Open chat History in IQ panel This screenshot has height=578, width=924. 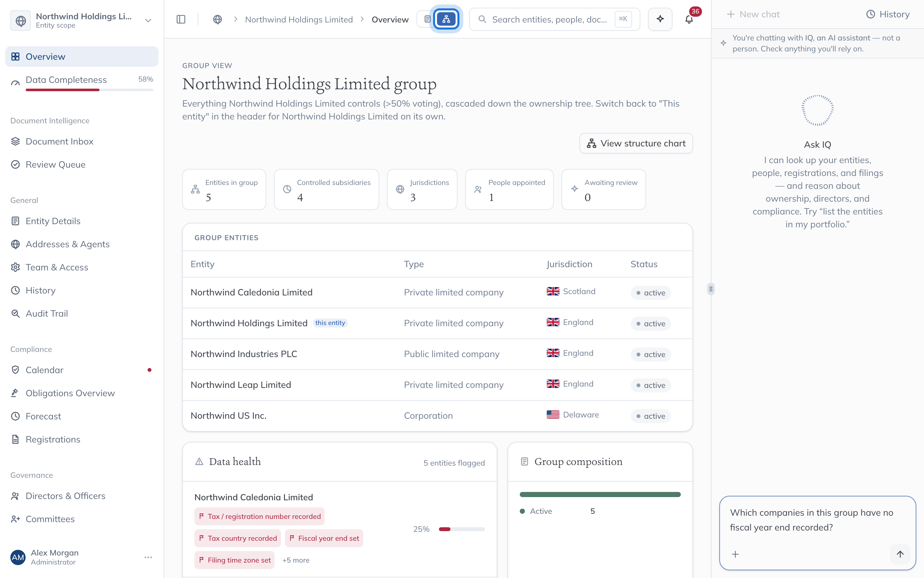pyautogui.click(x=888, y=14)
